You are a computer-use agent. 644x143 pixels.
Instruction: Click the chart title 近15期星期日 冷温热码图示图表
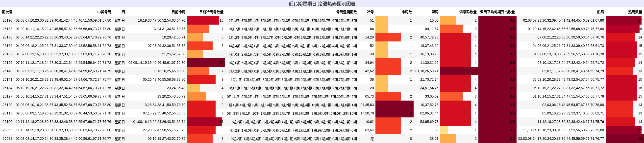point(322,4)
